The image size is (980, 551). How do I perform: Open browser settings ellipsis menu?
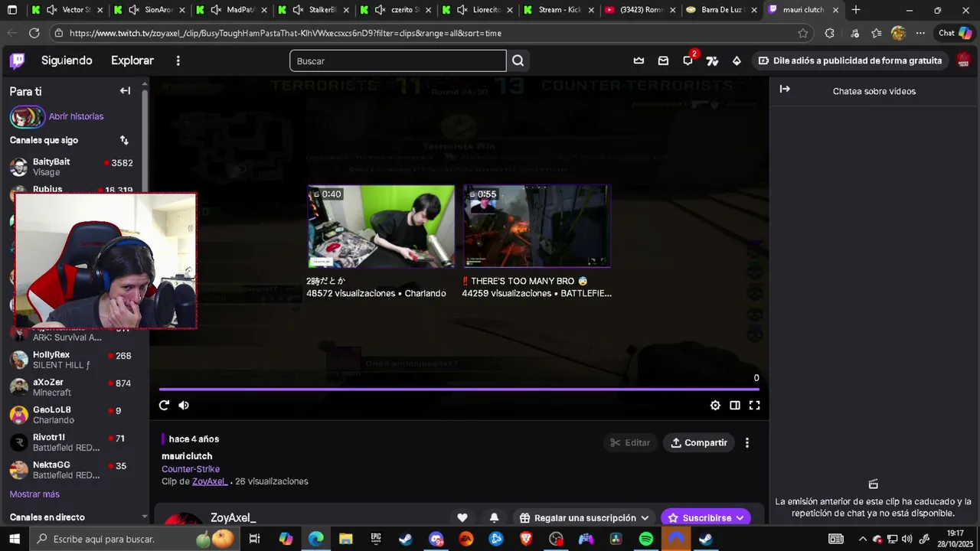point(921,33)
